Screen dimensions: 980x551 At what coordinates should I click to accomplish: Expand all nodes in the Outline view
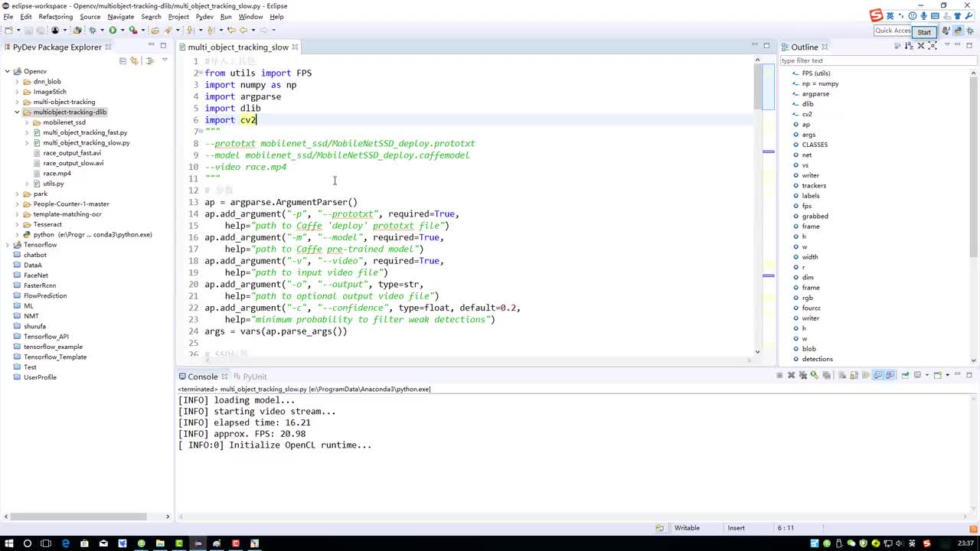tap(933, 47)
